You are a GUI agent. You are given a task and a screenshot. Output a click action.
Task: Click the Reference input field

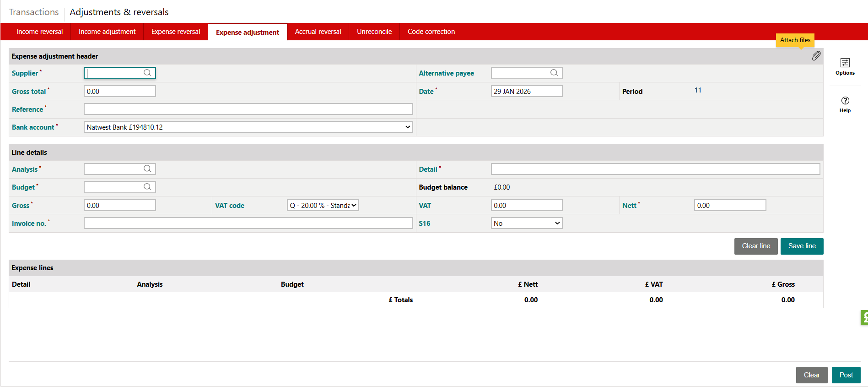[248, 109]
